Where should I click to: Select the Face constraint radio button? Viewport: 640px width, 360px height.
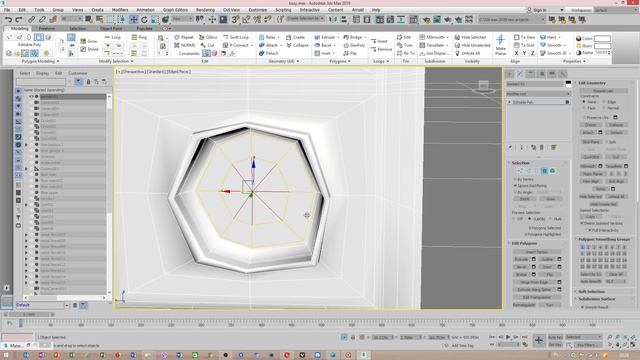(584, 108)
